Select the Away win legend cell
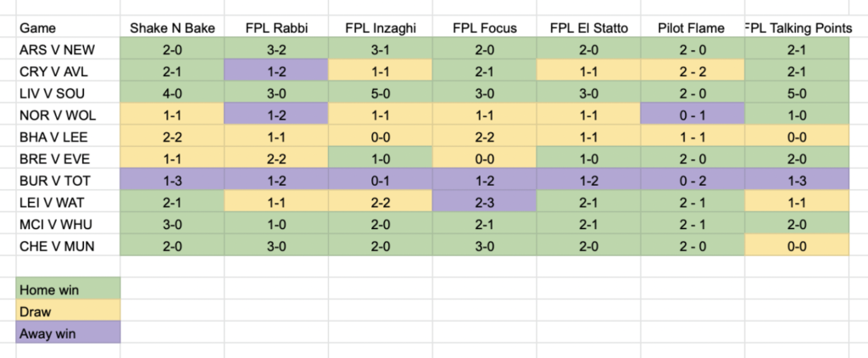The height and width of the screenshot is (358, 868). pyautogui.click(x=68, y=333)
